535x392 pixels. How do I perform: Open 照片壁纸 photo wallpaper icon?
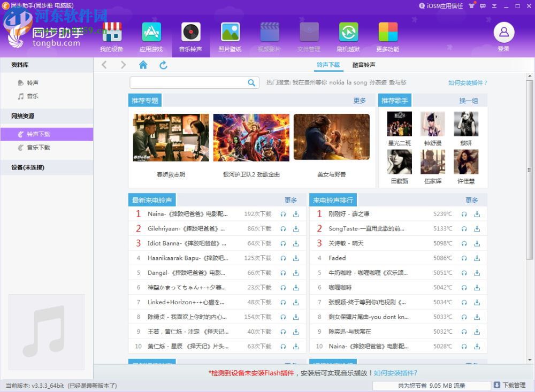tap(230, 33)
